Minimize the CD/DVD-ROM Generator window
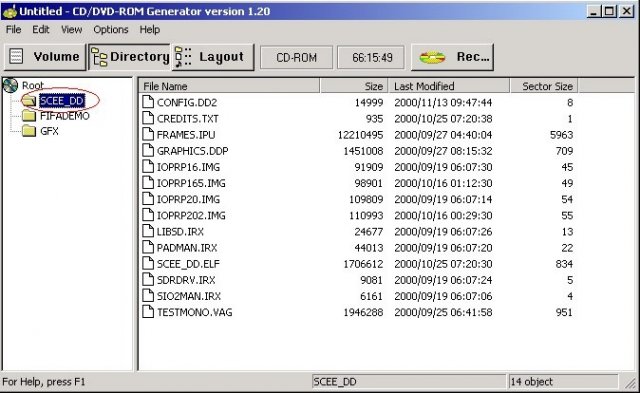The width and height of the screenshot is (640, 393). pos(594,11)
